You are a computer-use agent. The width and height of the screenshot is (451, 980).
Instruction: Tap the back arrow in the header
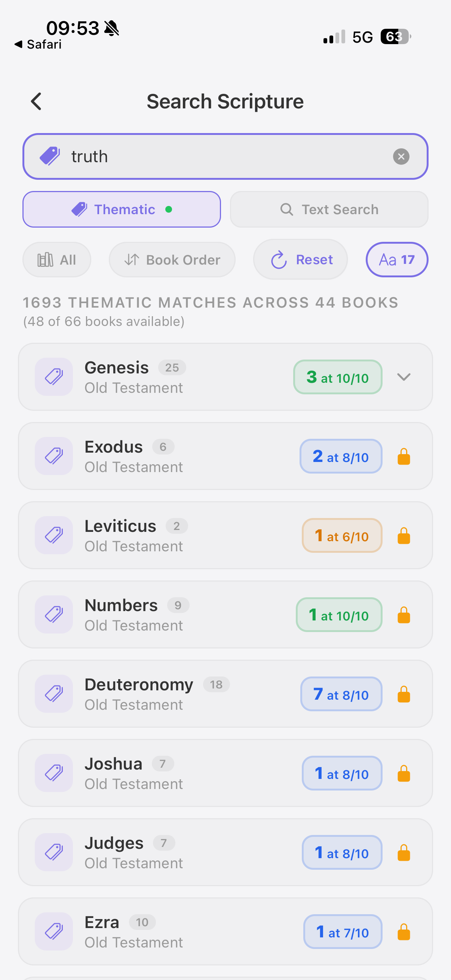coord(36,102)
